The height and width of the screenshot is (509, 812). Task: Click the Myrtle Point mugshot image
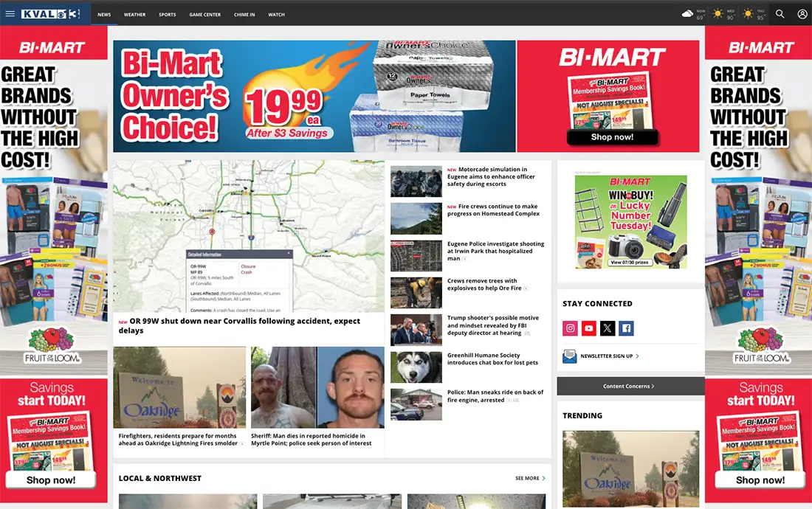[317, 387]
